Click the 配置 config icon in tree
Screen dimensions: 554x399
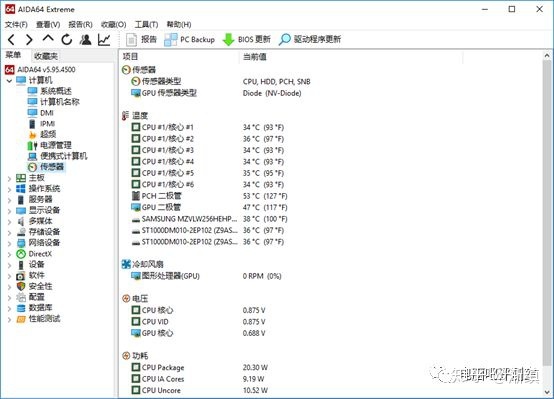point(21,297)
